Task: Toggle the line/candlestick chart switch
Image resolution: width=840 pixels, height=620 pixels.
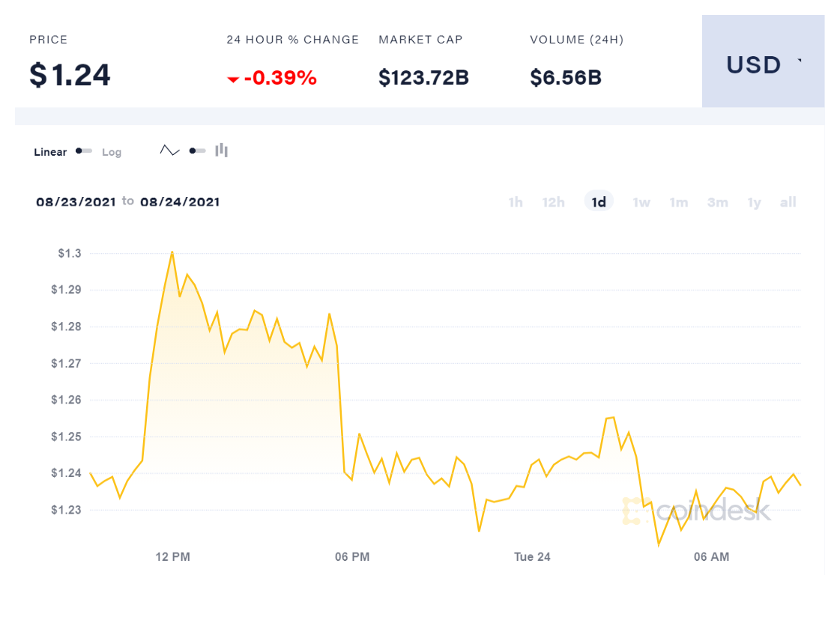Action: coord(197,151)
